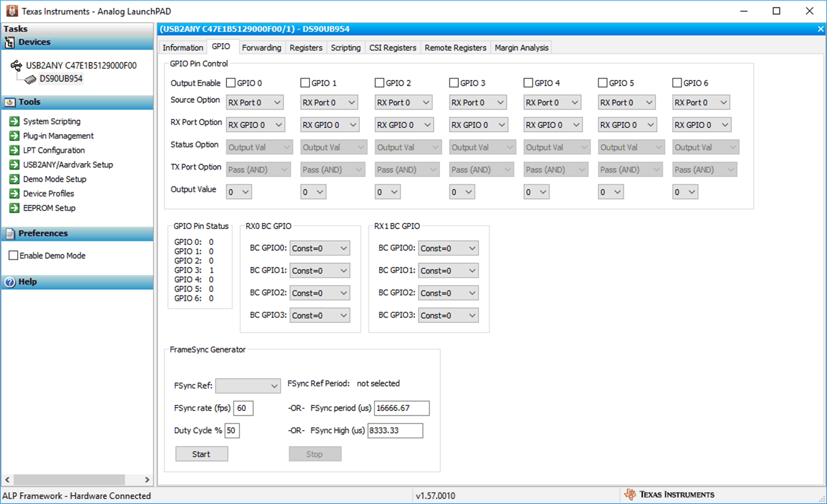Viewport: 827px width, 504px height.
Task: Click the Analog LaunchPAD title bar app icon
Action: pyautogui.click(x=12, y=11)
